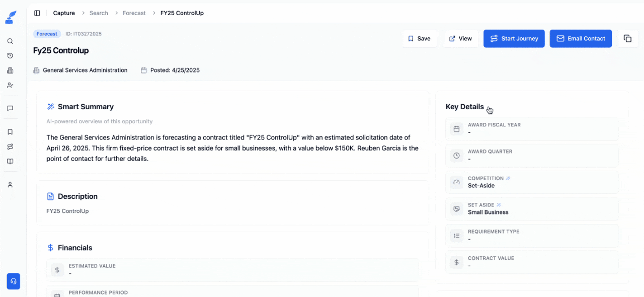Select the journeys network icon in sidebar
The width and height of the screenshot is (644, 297).
[10, 146]
